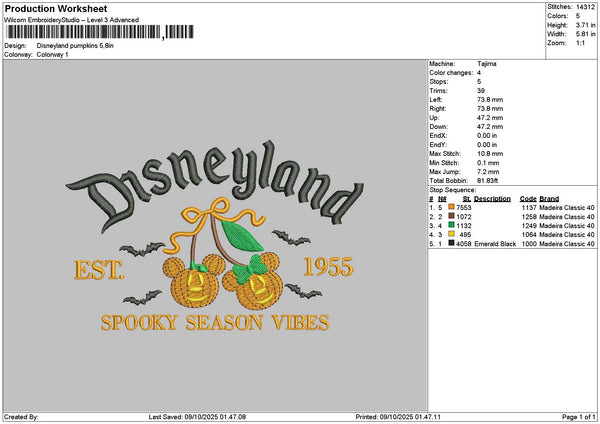
Task: Click 'Wilcom EmbroideryStudio – Level 3 Advanced' text
Action: [x=72, y=20]
